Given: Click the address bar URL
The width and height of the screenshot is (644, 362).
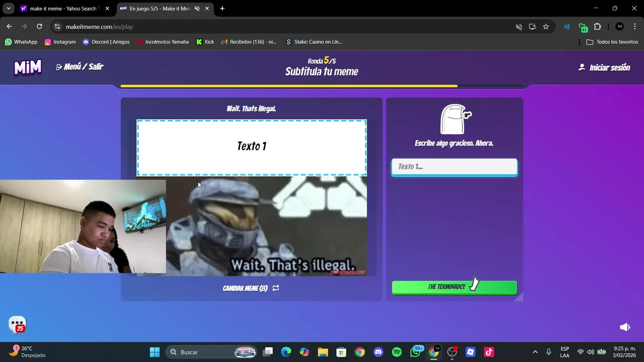Looking at the screenshot, I should coord(99,27).
